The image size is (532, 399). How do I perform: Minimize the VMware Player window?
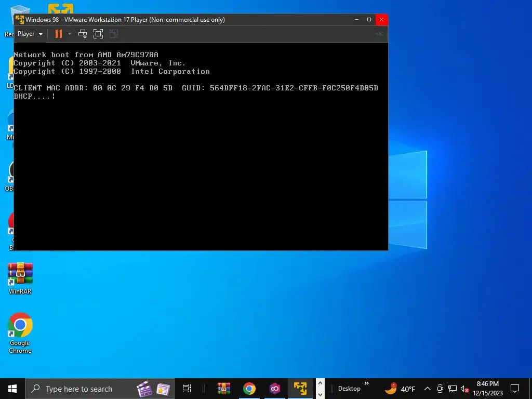(x=356, y=20)
